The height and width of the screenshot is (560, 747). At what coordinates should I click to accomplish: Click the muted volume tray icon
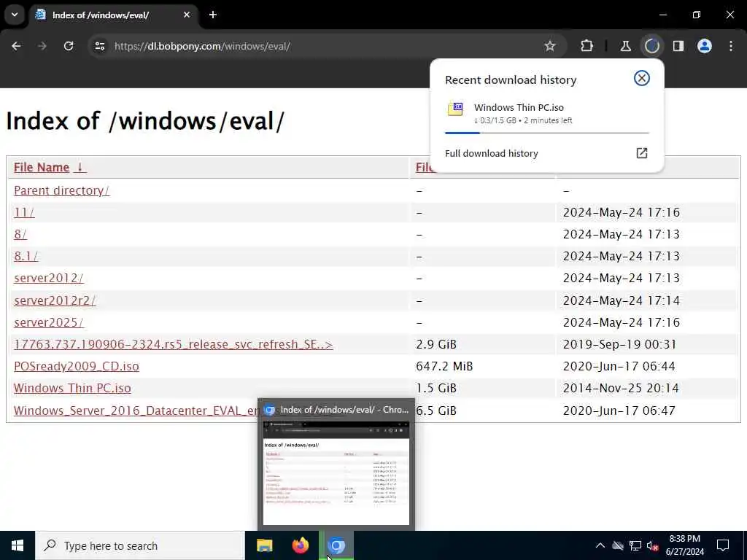pyautogui.click(x=653, y=545)
